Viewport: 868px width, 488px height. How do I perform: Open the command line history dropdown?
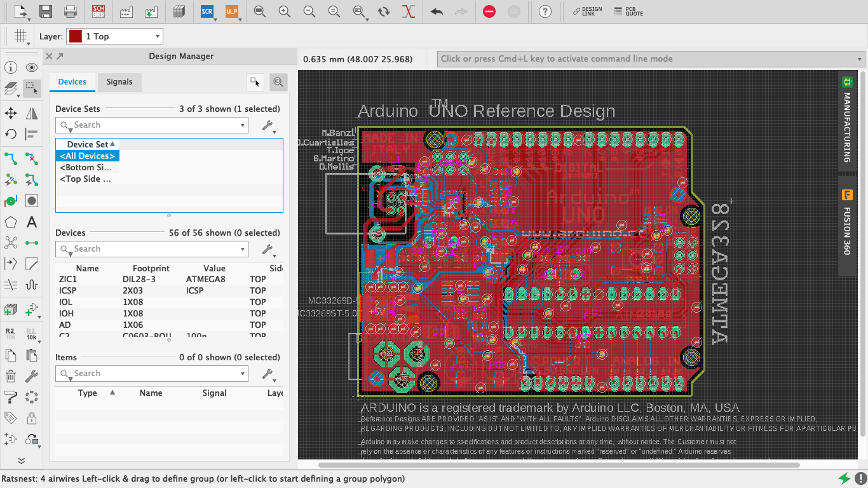pyautogui.click(x=860, y=58)
